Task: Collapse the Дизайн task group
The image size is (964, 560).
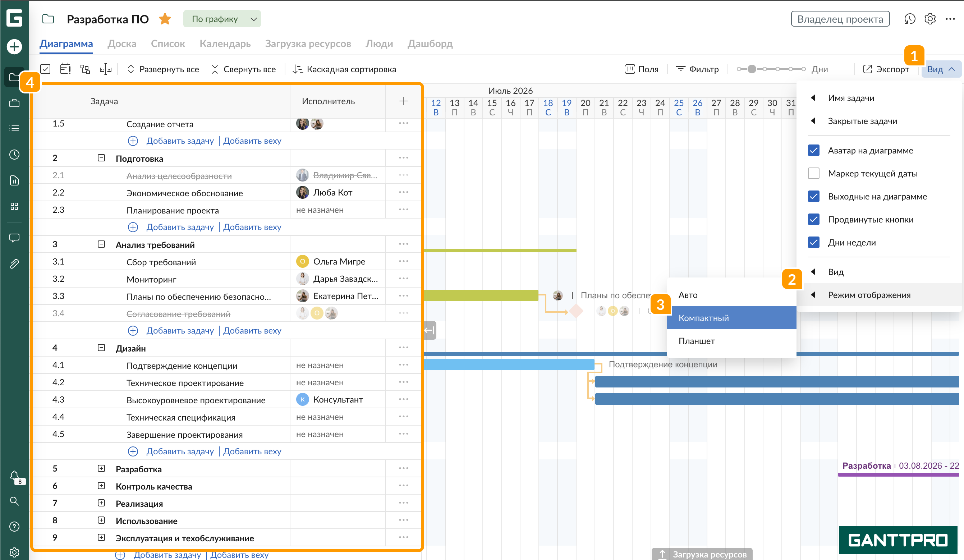Action: point(101,348)
